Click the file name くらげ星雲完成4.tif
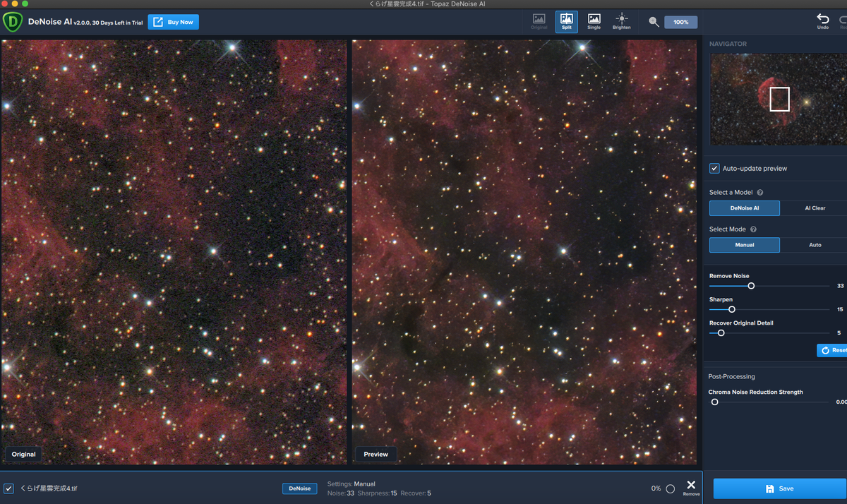The image size is (847, 504). 49,488
